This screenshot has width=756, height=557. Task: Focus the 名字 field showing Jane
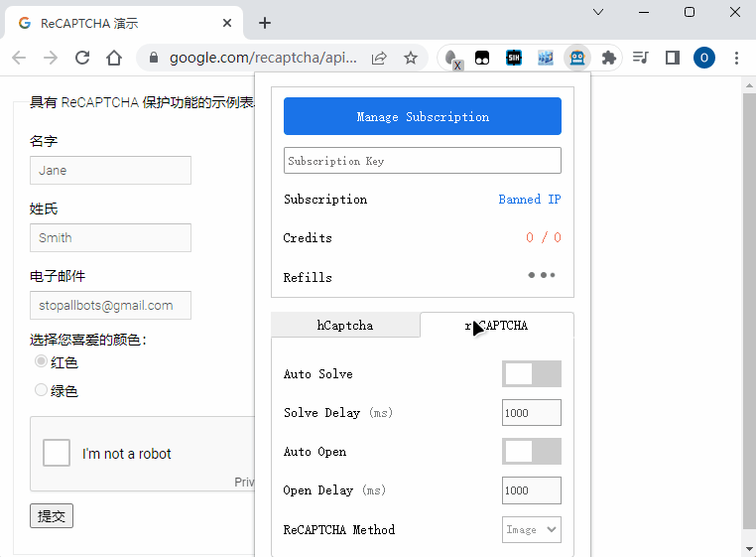pos(110,170)
